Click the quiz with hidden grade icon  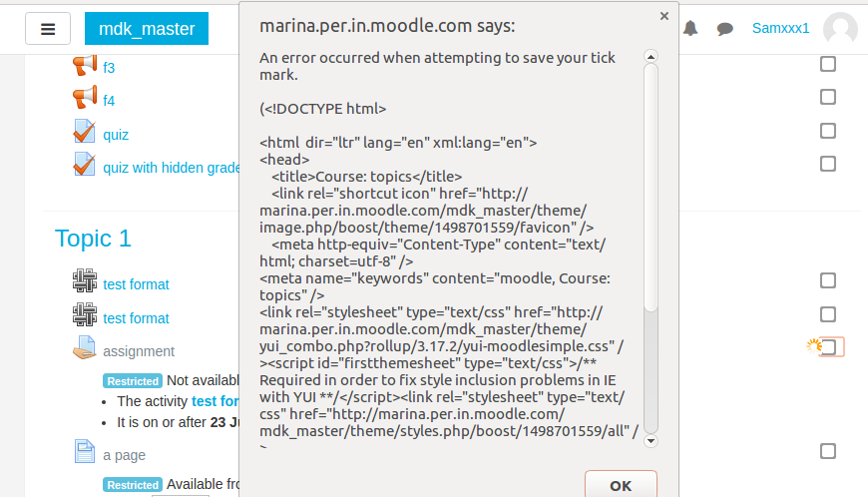pyautogui.click(x=84, y=165)
